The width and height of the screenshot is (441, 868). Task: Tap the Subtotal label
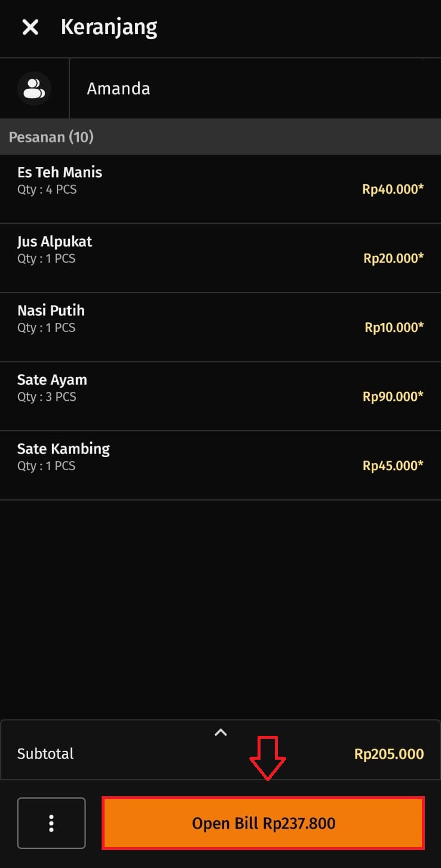[x=45, y=754]
